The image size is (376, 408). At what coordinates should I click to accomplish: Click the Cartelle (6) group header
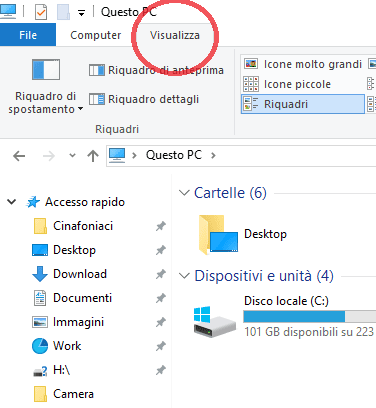coord(230,193)
